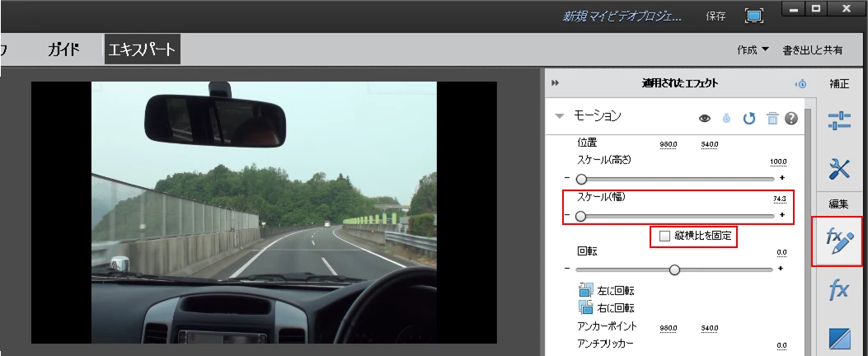Show keyframe controls stopwatch in panel header
This screenshot has height=356, width=868.
point(800,84)
